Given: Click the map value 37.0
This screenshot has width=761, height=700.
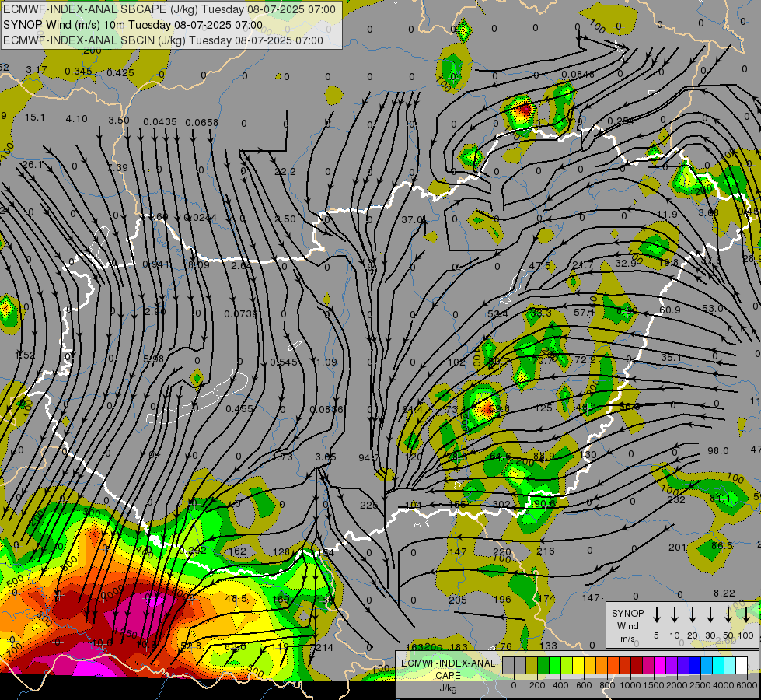Looking at the screenshot, I should point(412,219).
